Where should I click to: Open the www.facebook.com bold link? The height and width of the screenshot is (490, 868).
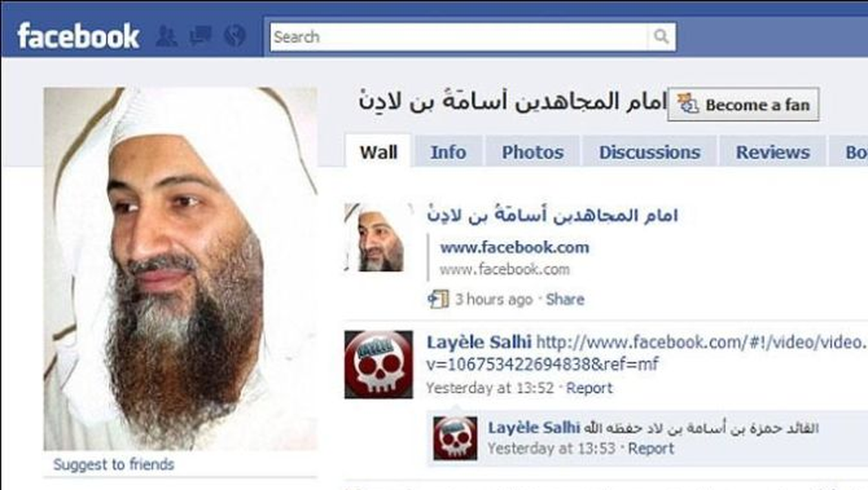tap(515, 247)
